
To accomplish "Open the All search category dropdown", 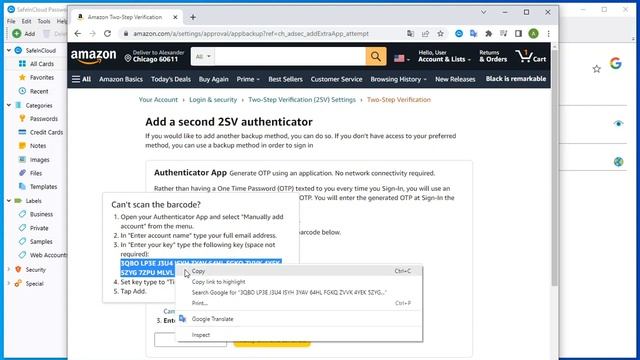I will (203, 56).
